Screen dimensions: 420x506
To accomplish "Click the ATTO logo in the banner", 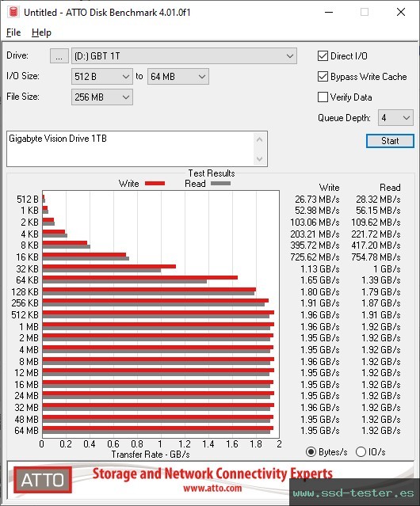I will [43, 480].
